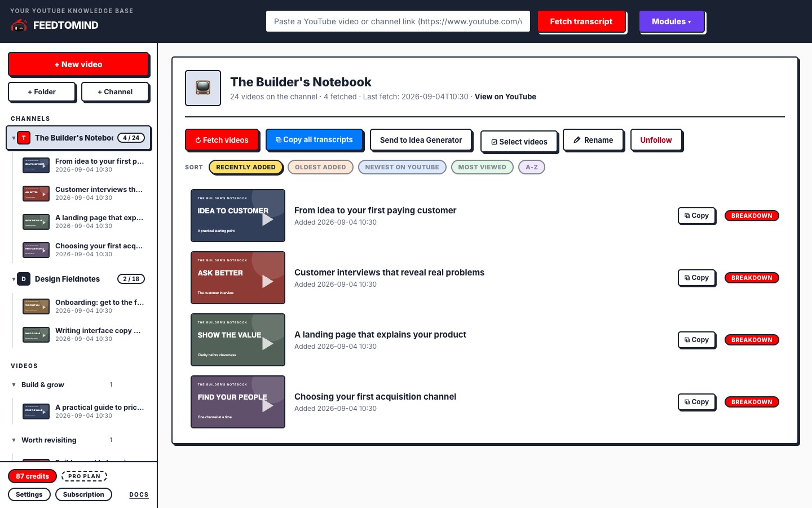Click the 2 / 18 count badge
This screenshot has width=812, height=508.
(x=131, y=279)
